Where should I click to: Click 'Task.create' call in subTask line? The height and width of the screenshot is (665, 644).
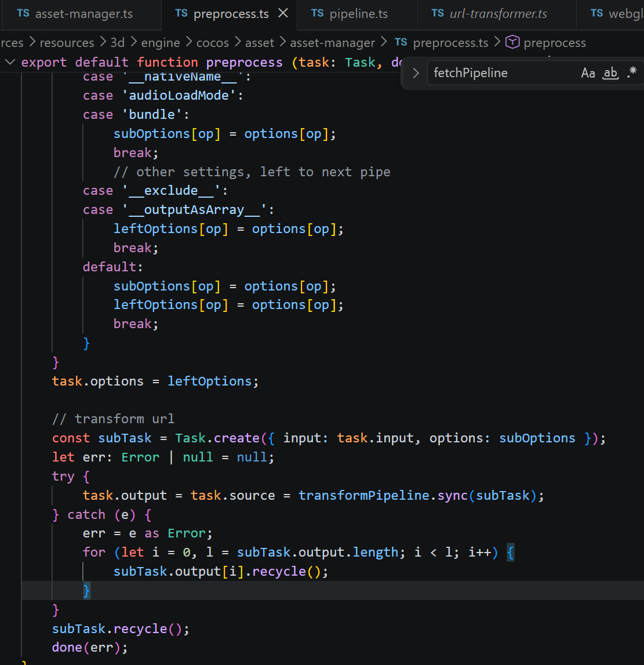pos(217,438)
